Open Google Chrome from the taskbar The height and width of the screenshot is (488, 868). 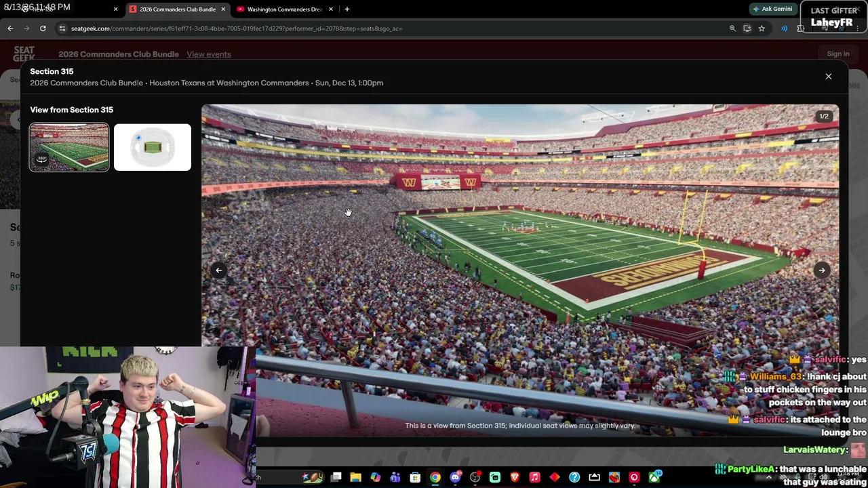435,477
